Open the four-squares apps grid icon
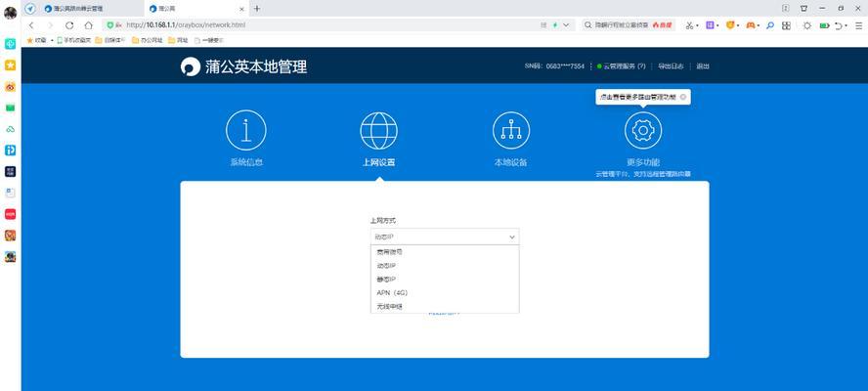The height and width of the screenshot is (391, 868). pyautogui.click(x=786, y=25)
